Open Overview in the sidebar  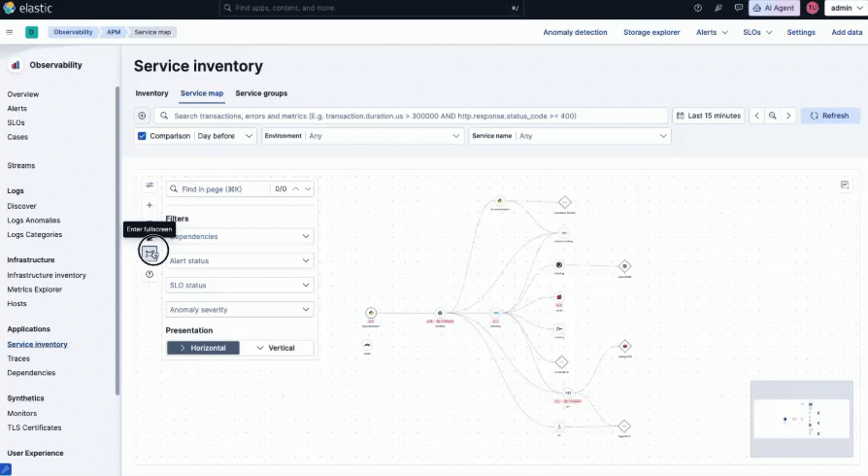click(x=23, y=94)
